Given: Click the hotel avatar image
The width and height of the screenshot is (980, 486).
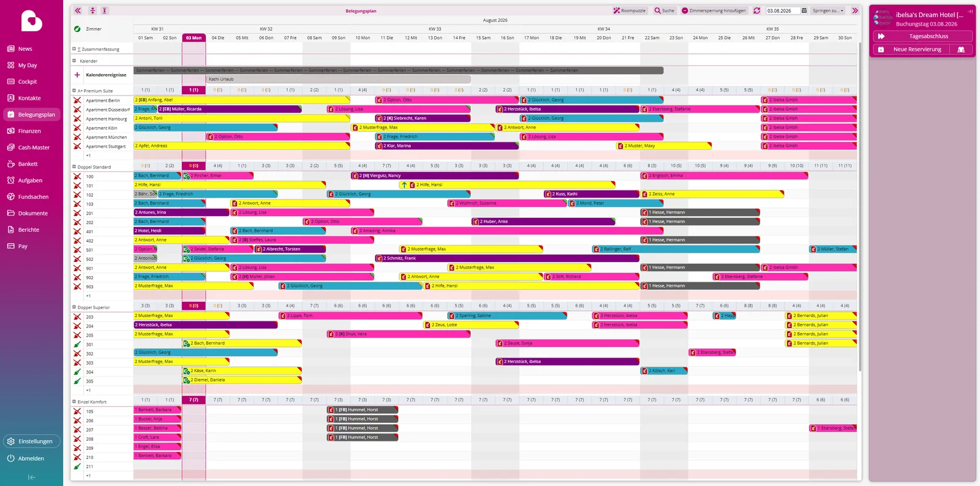Looking at the screenshot, I should [x=883, y=17].
